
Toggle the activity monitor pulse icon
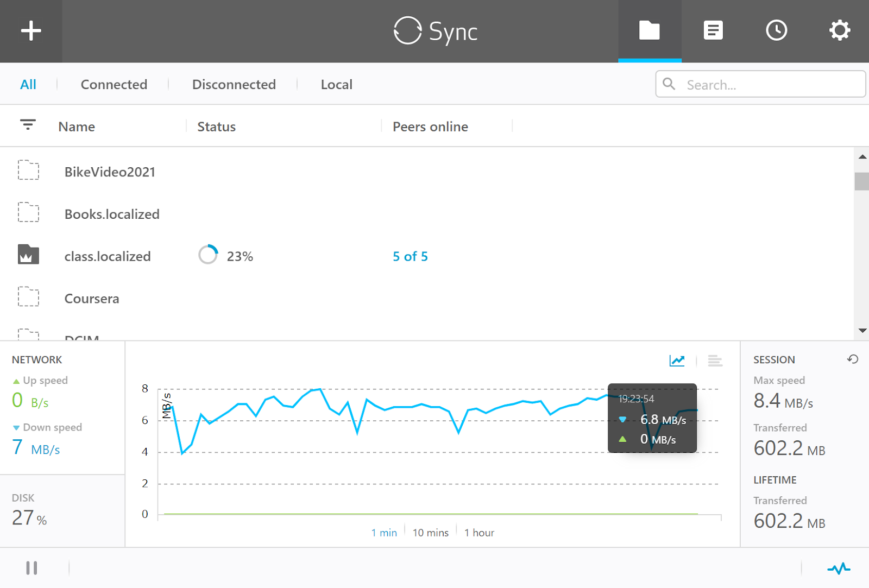pos(839,568)
